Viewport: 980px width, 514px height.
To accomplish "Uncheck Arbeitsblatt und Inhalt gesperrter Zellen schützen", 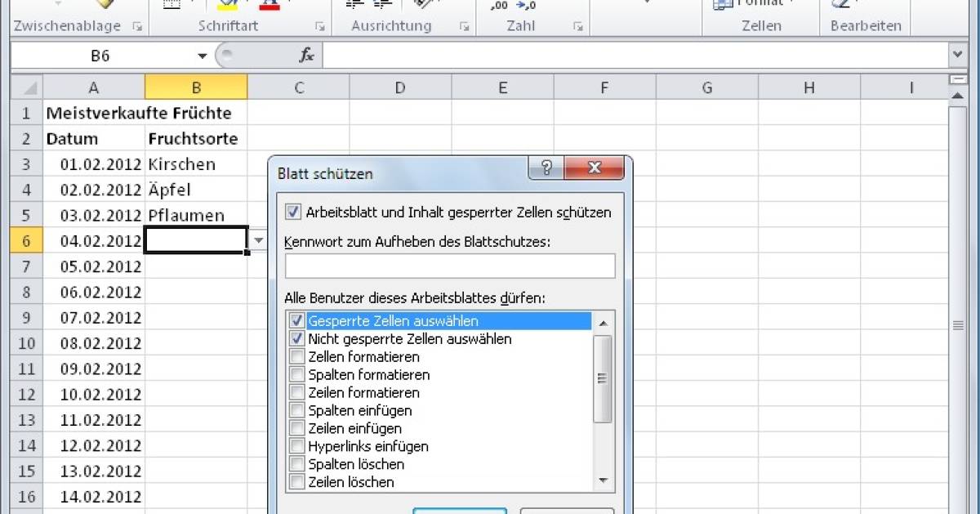I will point(295,212).
